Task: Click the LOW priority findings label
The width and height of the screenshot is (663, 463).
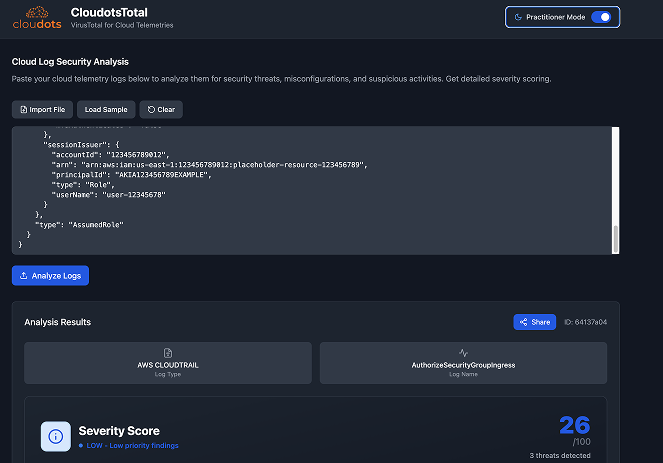Action: click(130, 445)
